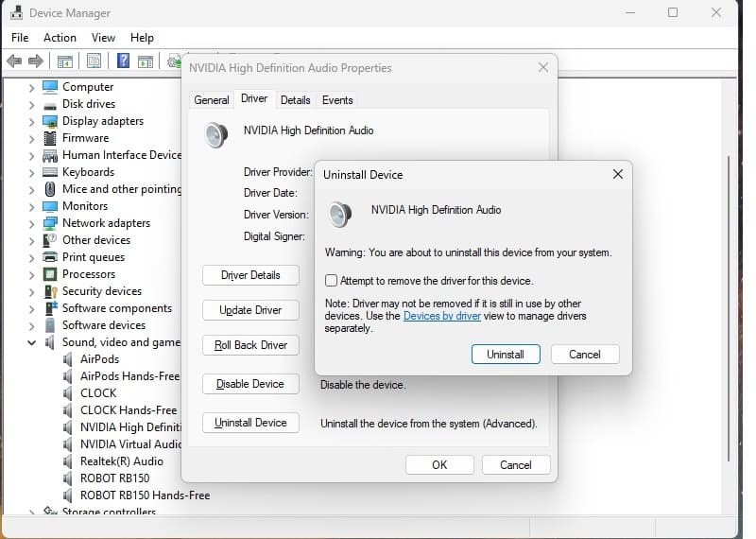Close the NVIDIA Audio Properties dialog
The width and height of the screenshot is (756, 539).
[x=543, y=67]
